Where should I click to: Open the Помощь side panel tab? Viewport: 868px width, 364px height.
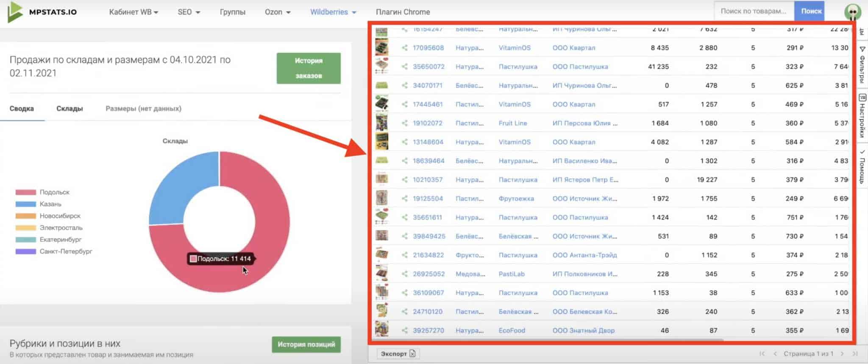click(x=862, y=166)
